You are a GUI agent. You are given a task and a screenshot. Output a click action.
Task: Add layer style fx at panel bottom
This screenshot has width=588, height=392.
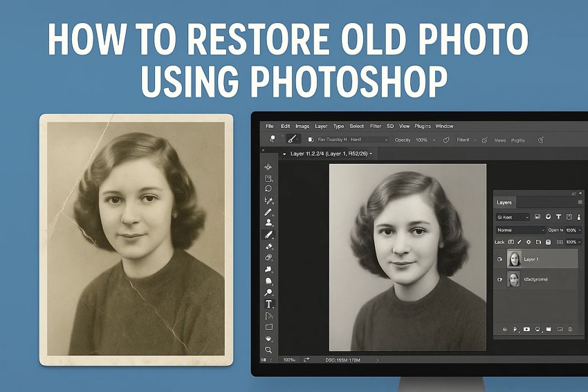pyautogui.click(x=515, y=329)
